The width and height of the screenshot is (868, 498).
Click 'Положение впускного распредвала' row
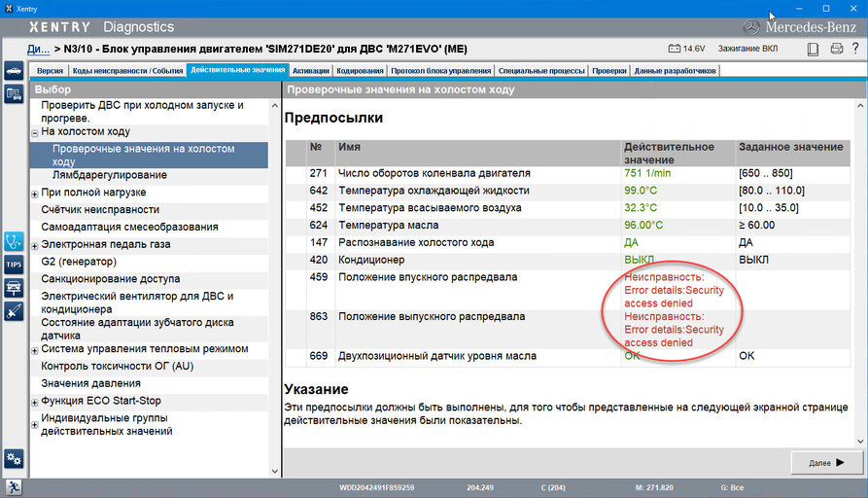pyautogui.click(x=568, y=290)
